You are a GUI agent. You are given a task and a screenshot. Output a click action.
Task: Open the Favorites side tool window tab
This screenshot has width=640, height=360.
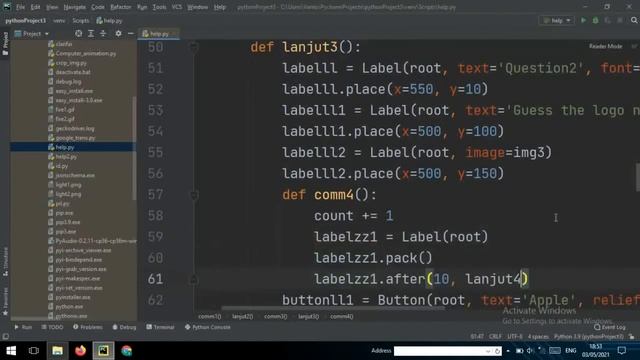coord(5,301)
